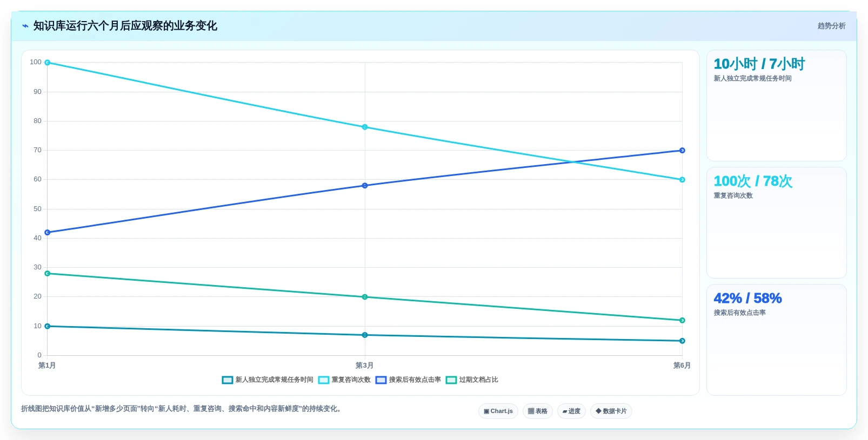Toggle the 新人独立完成常规任务时间 legend swatch

click(x=228, y=380)
